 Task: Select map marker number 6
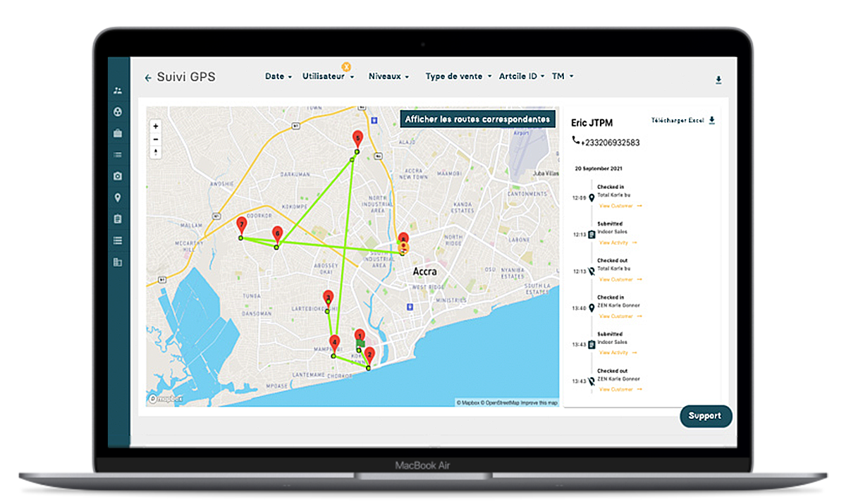[x=277, y=235]
